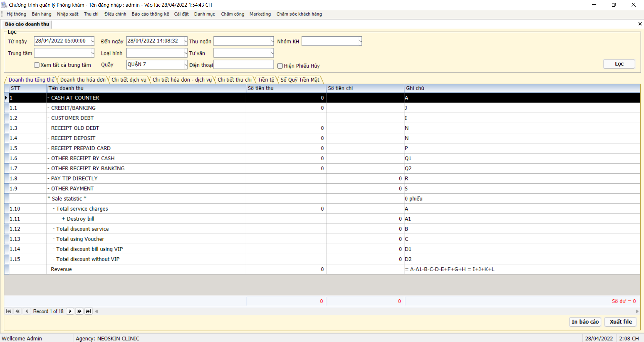
Task: Open the Thu ngân dropdown
Action: click(272, 41)
